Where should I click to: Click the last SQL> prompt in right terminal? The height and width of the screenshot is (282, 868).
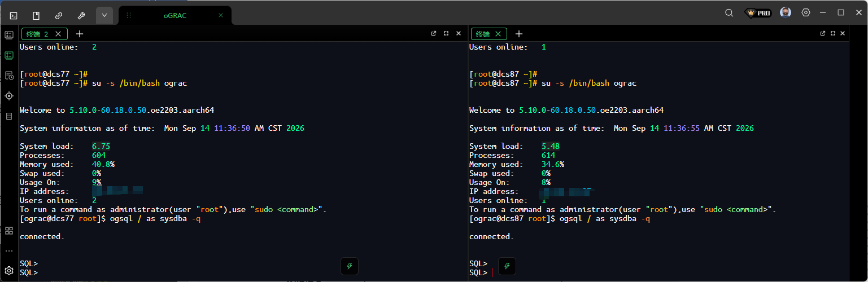[478, 273]
